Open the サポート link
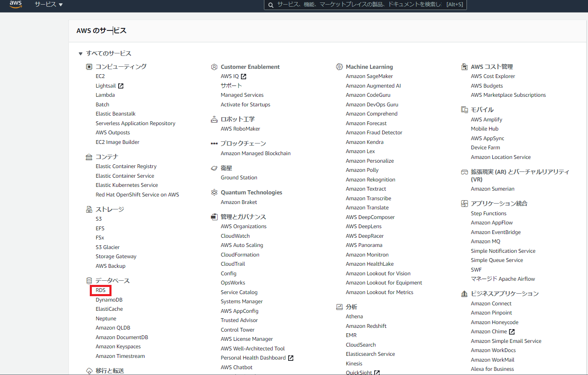588x375 pixels. [x=231, y=86]
